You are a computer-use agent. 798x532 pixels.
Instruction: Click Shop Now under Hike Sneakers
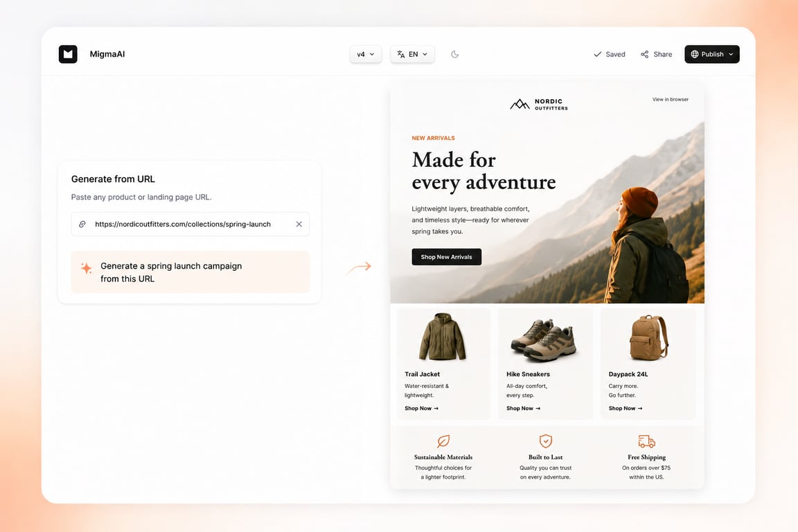pos(523,408)
